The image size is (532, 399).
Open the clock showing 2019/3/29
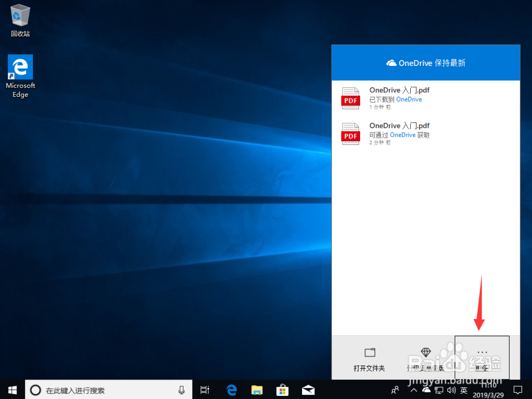488,390
